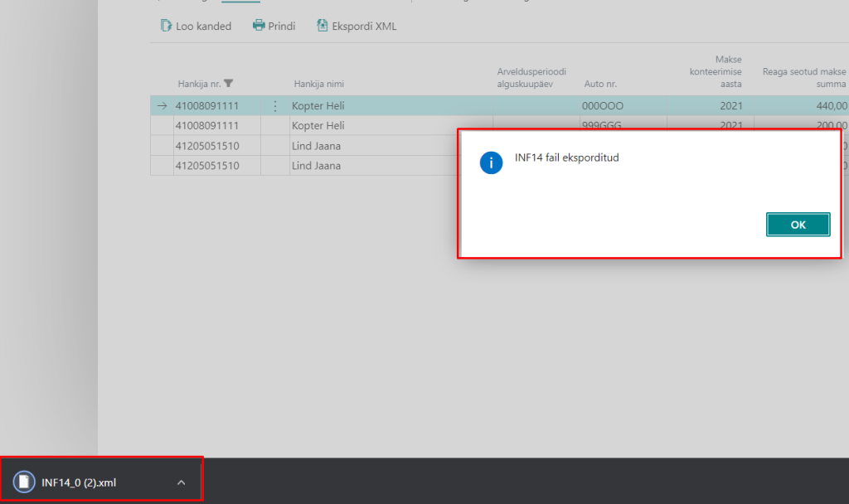849x504 pixels.
Task: Click the INF14 fail eksporditud message text
Action: (x=566, y=157)
